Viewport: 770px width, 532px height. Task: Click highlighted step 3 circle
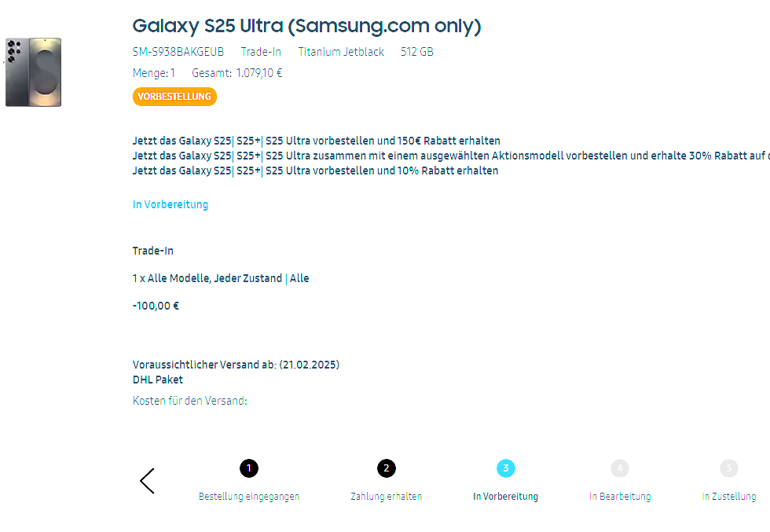click(506, 468)
